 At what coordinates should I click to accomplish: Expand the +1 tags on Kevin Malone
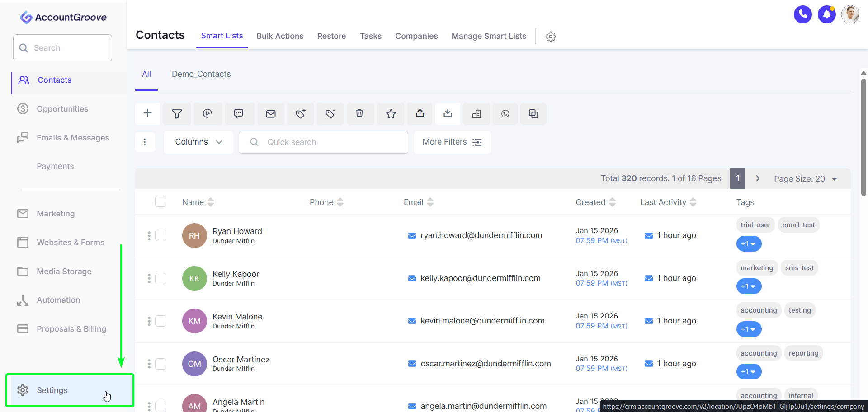tap(749, 329)
